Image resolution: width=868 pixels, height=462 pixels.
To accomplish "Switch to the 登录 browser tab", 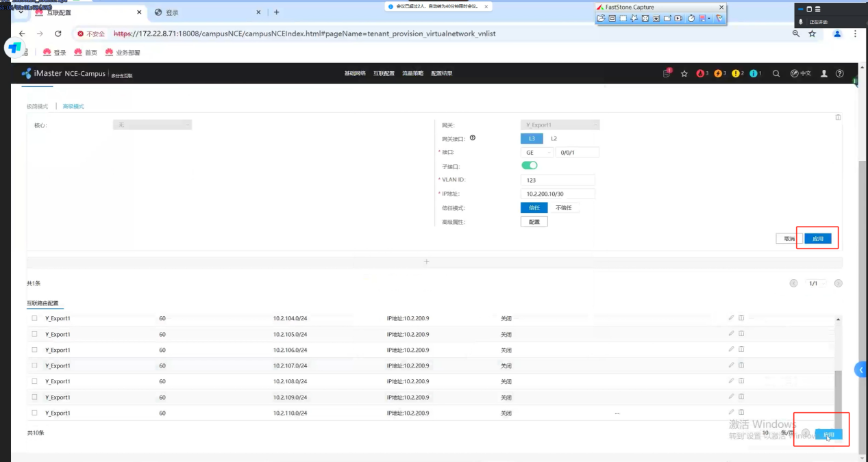I will 207,12.
